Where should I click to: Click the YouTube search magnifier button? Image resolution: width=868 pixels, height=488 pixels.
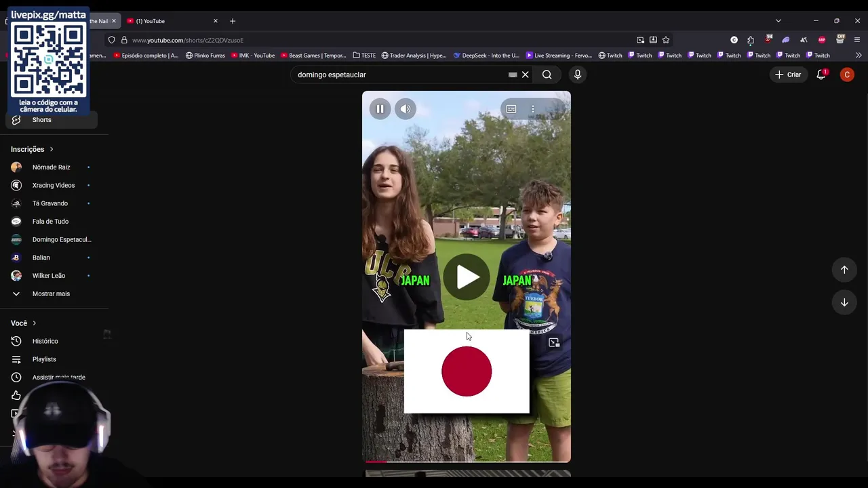(547, 75)
